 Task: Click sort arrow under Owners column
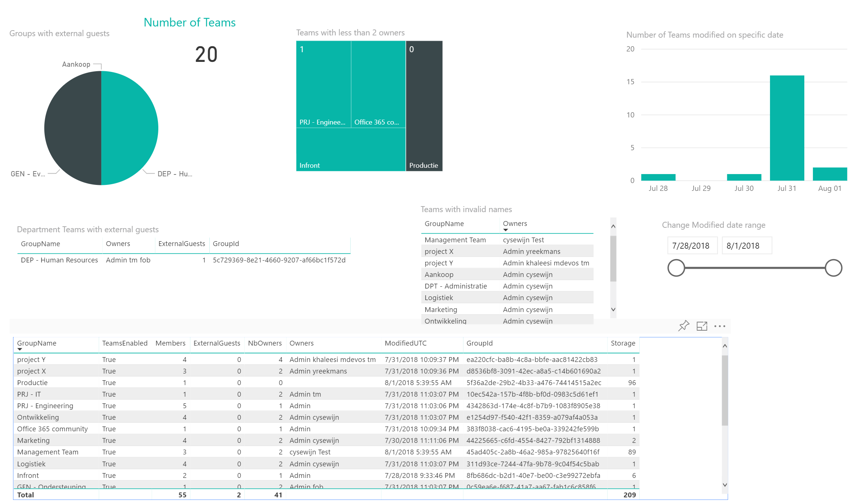[x=506, y=230]
